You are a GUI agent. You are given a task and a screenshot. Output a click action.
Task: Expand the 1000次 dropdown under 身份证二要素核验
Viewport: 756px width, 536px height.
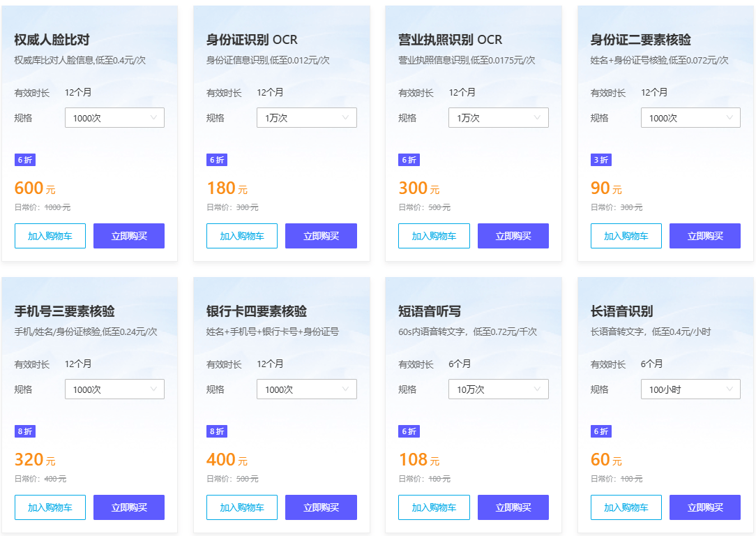690,117
